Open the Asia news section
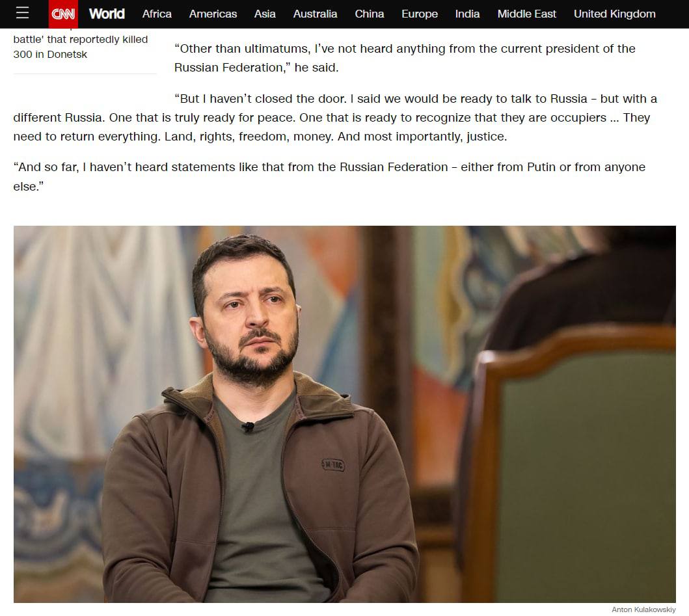 (265, 14)
